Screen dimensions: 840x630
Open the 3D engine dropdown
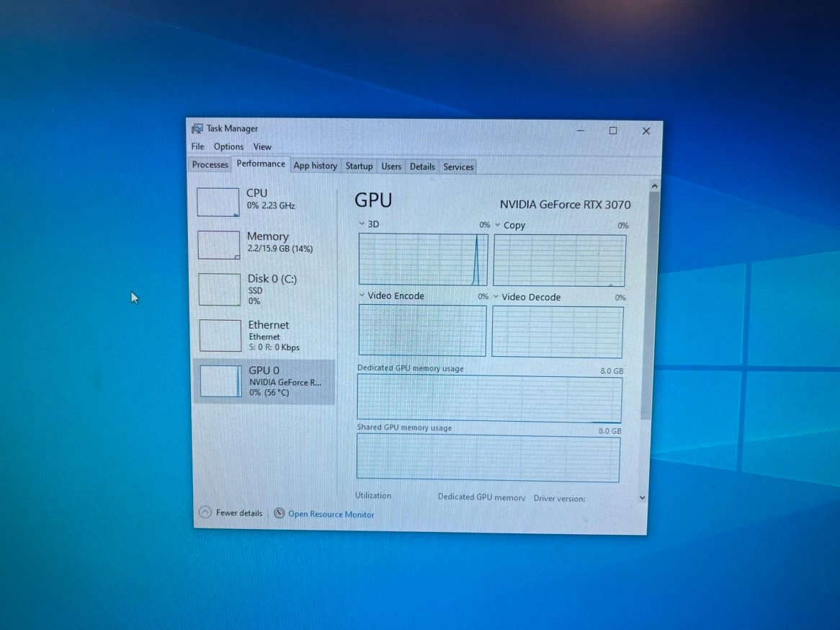362,223
